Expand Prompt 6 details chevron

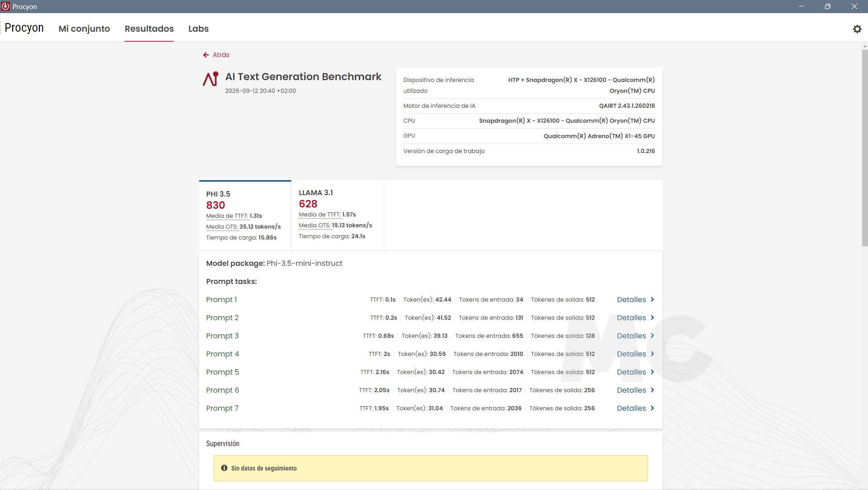[652, 390]
